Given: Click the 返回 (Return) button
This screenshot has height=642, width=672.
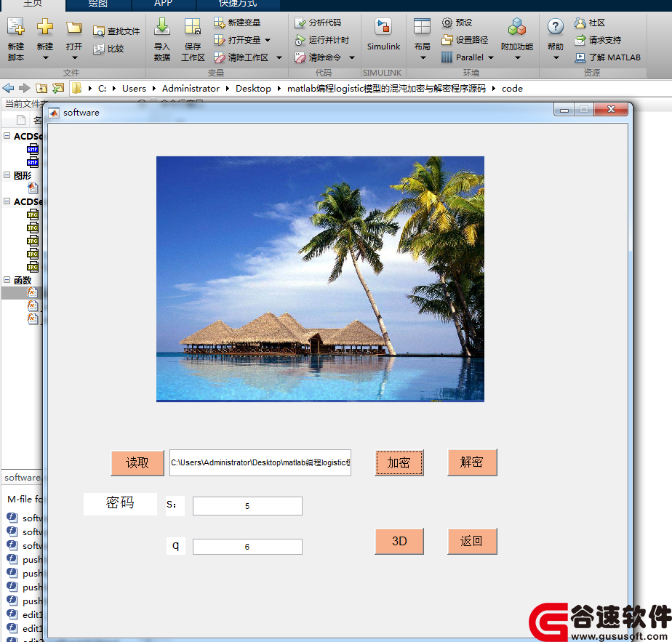Looking at the screenshot, I should click(472, 541).
